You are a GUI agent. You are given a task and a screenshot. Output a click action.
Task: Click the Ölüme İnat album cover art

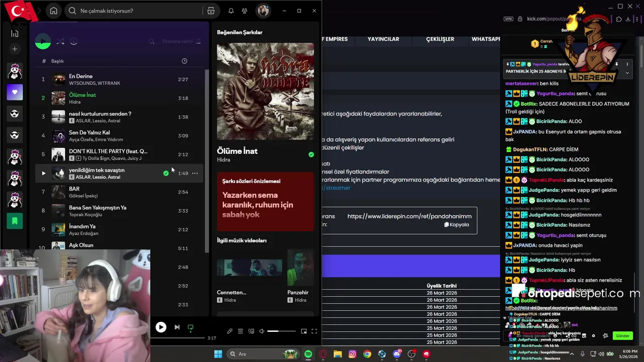click(265, 91)
